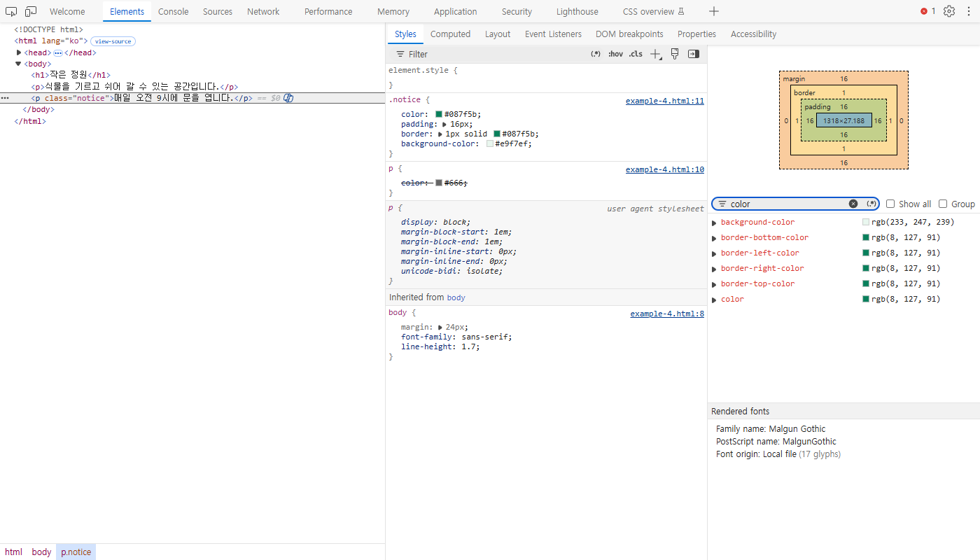Open DevTools settings gear

pos(949,11)
